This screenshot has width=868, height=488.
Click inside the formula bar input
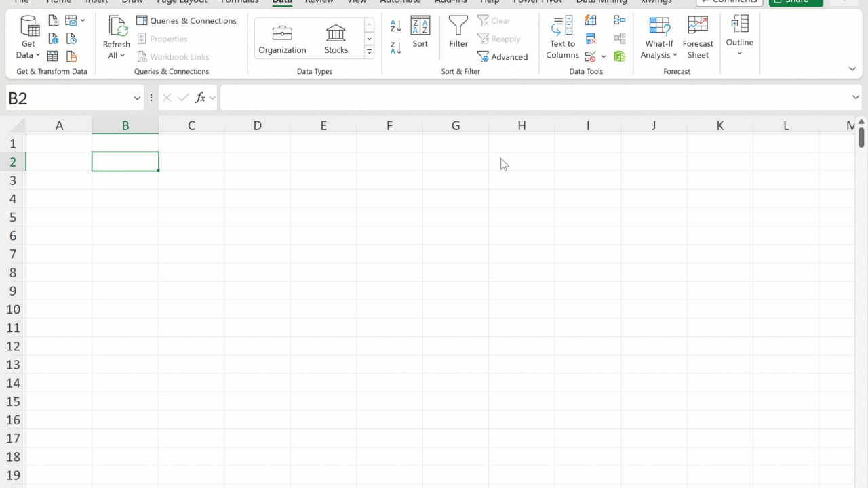tap(534, 98)
